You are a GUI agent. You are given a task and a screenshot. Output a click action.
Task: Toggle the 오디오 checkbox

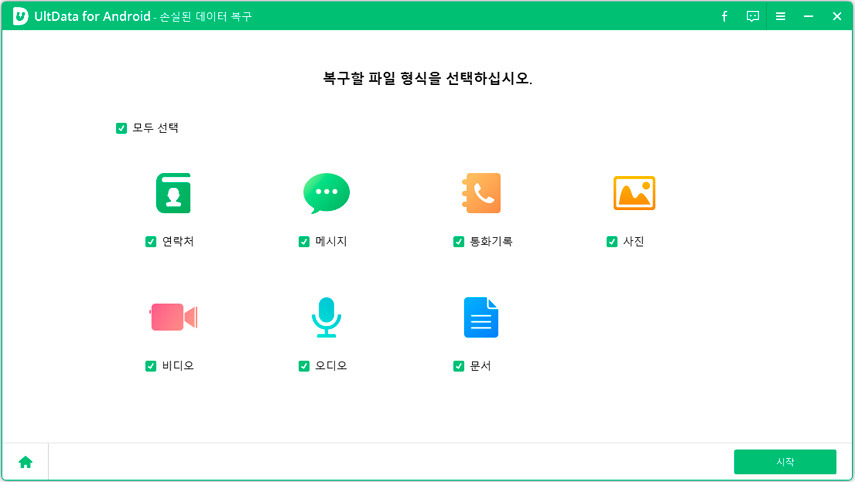(304, 366)
